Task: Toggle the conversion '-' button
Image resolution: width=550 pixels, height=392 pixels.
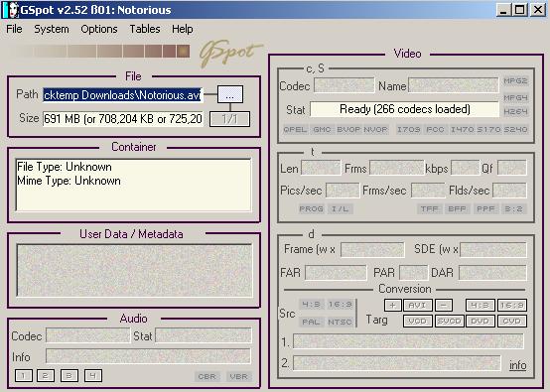Action: 444,305
